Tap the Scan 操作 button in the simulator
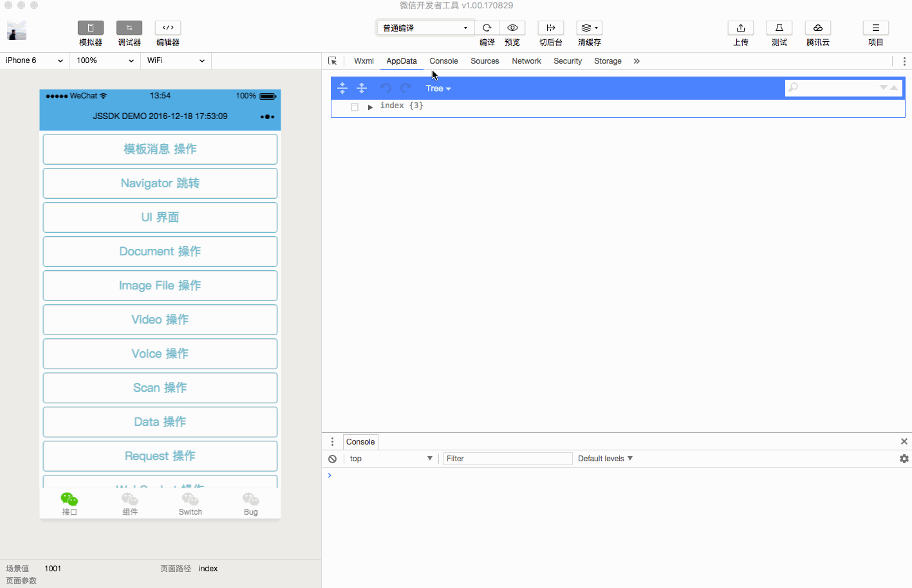912x588 pixels. pyautogui.click(x=160, y=387)
